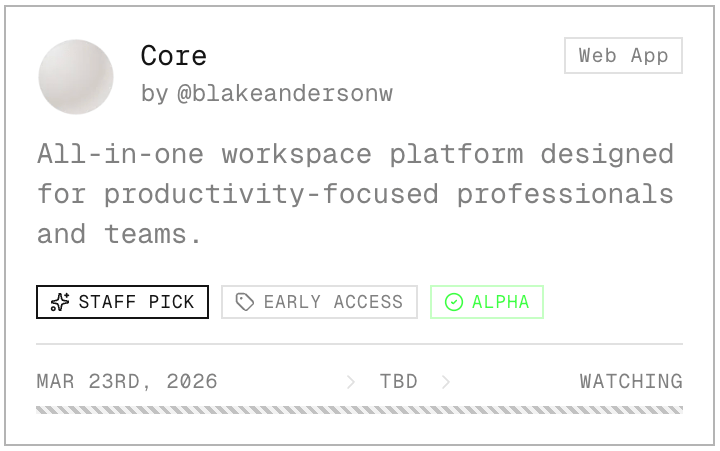Select the STAFF PICK label text
This screenshot has width=720, height=451.
(136, 302)
